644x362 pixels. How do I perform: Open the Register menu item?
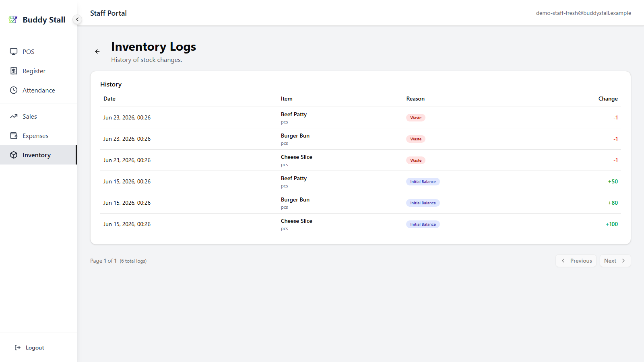(39, 71)
